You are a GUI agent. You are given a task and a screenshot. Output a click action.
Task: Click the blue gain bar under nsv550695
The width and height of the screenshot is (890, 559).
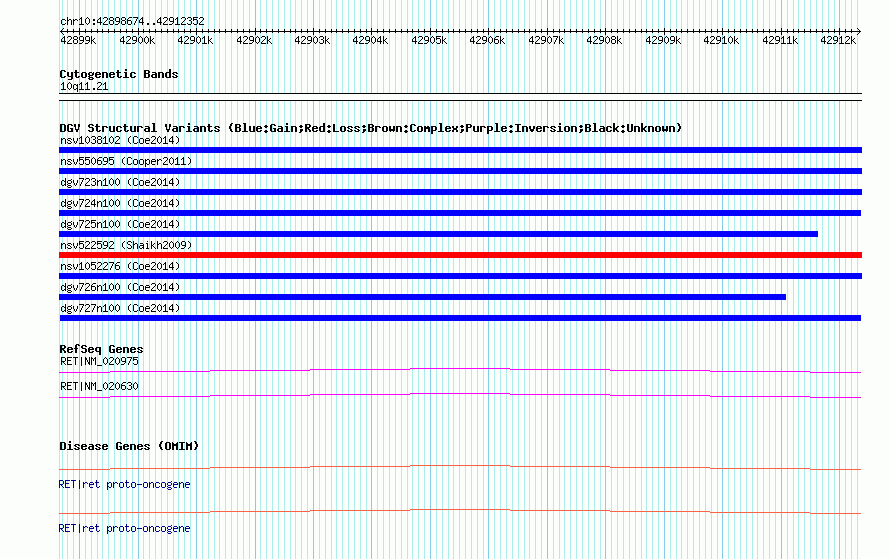click(x=460, y=171)
